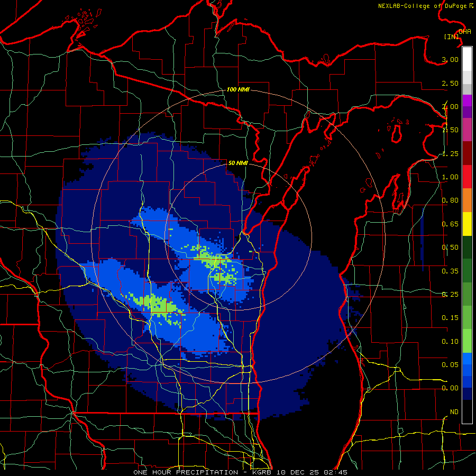Screen dimensions: 476x476
Task: Click the 1.00 scale label
Action: tap(450, 177)
